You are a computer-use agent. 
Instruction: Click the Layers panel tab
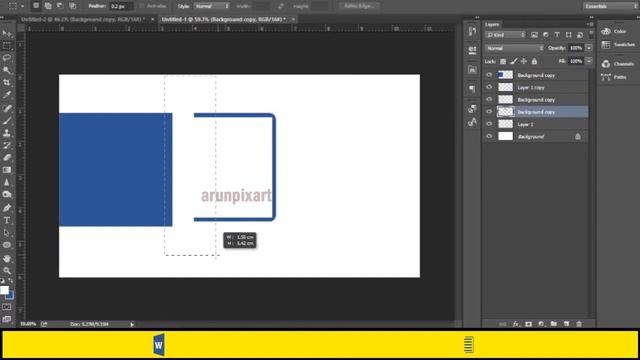point(492,24)
